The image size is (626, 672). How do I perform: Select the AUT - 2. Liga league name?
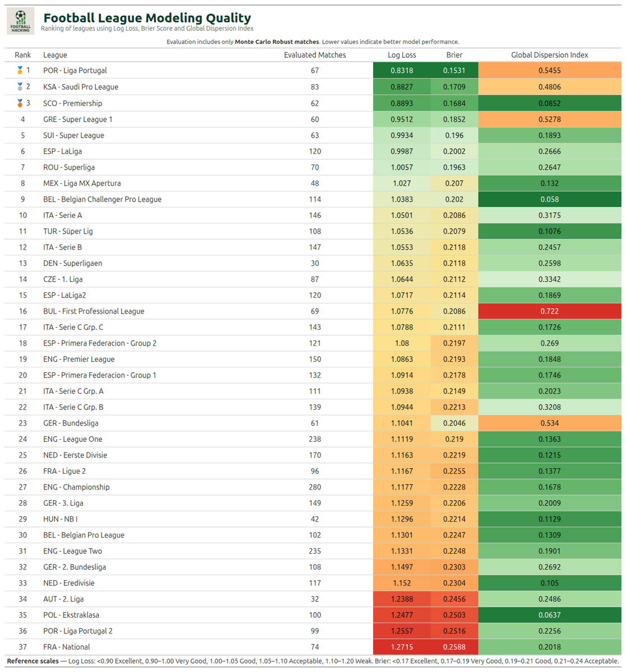click(63, 599)
